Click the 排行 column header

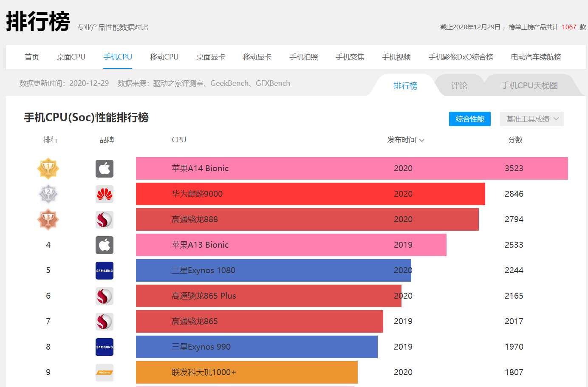[51, 140]
